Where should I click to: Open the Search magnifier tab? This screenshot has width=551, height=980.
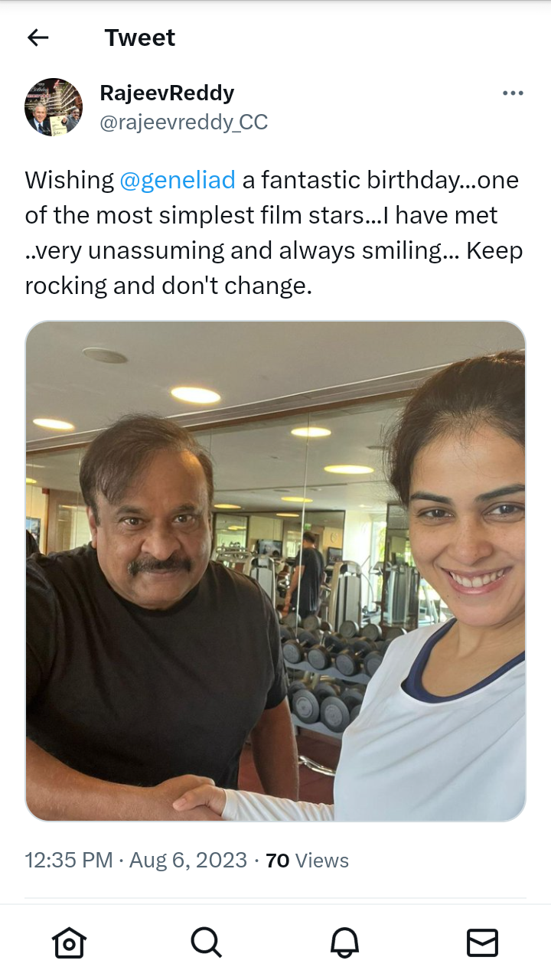(x=206, y=942)
